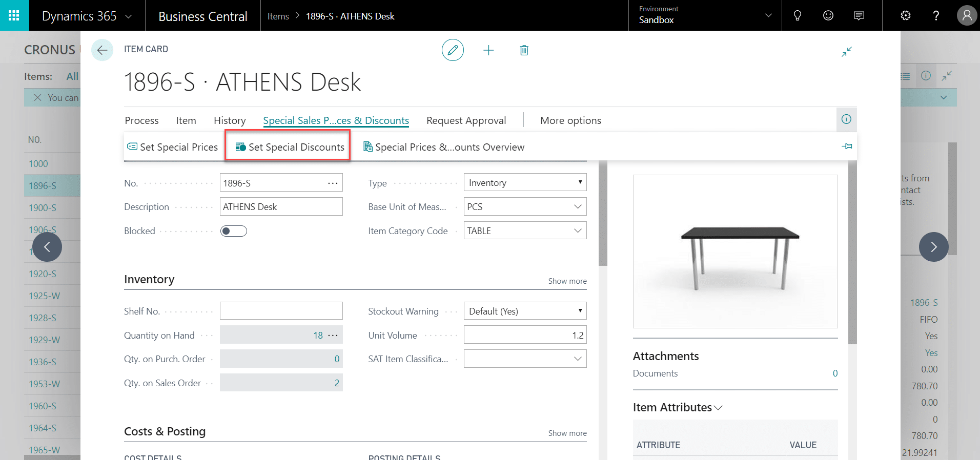Click the card's vertical scrollbar
980x460 pixels.
[x=603, y=213]
